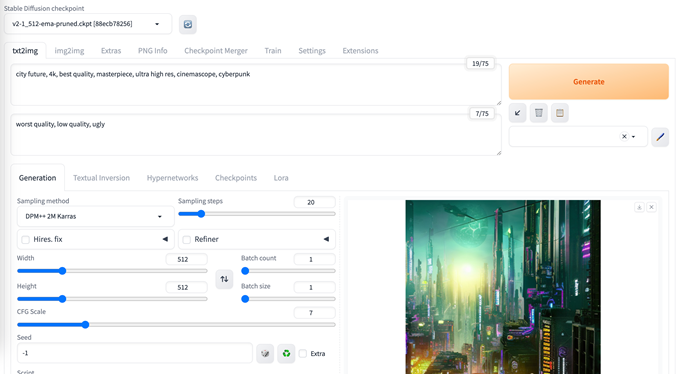Clear the prompt with the trash icon

pos(538,113)
